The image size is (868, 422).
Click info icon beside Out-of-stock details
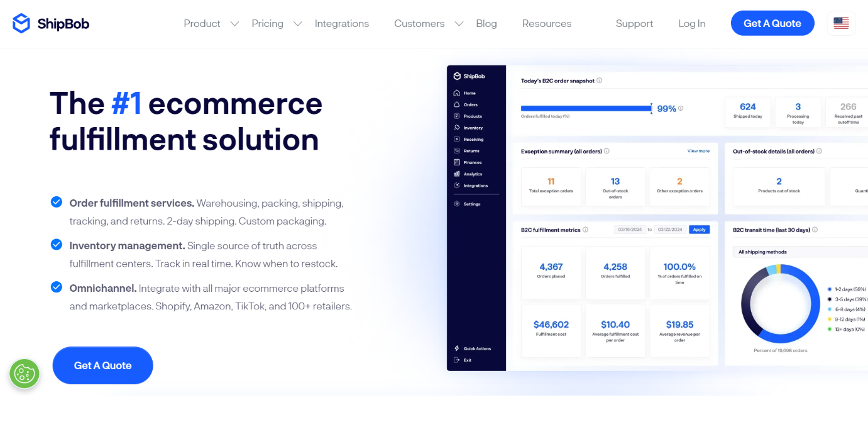[x=819, y=151]
